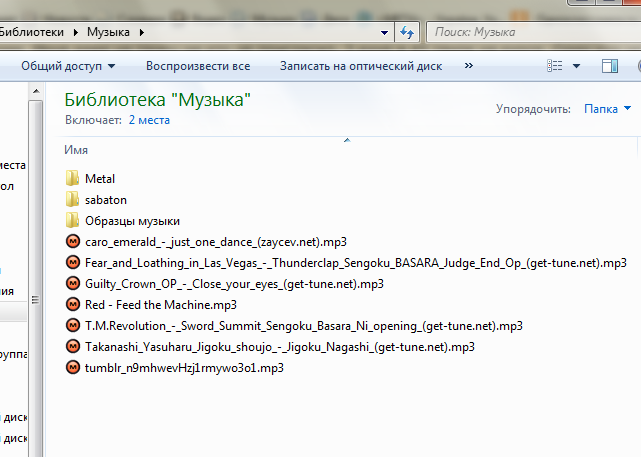Select Guilty_Crown_OP Close_your_eyes file name
The image size is (641, 457).
tap(234, 284)
